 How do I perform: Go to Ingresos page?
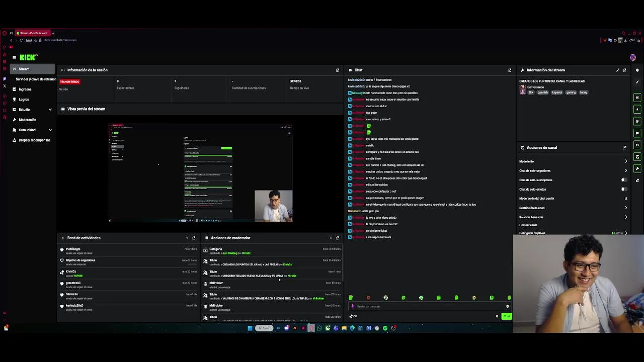click(33, 89)
